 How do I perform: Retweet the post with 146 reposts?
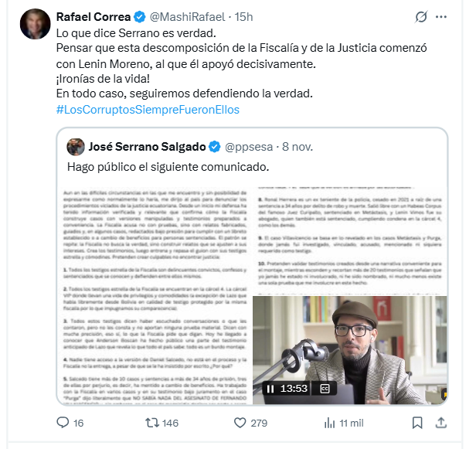pos(150,423)
